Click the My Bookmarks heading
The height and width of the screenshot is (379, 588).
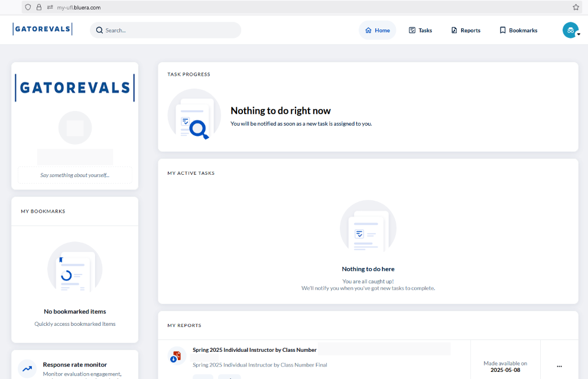point(43,211)
